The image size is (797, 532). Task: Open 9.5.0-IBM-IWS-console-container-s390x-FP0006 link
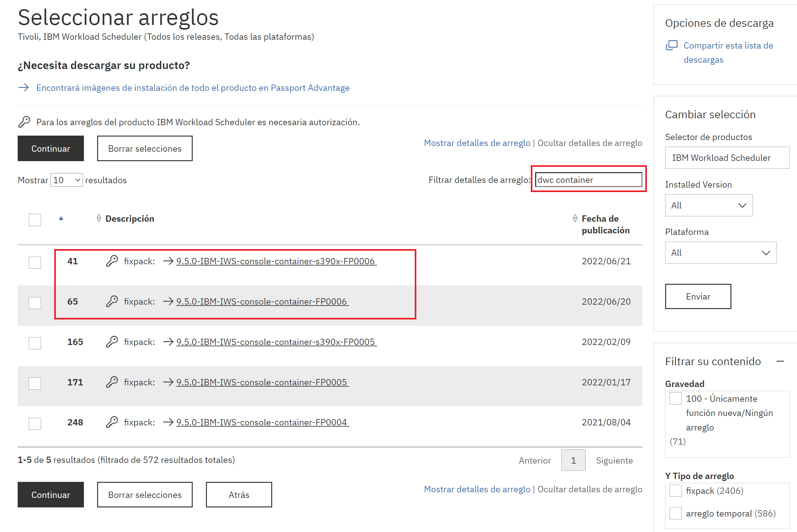276,261
